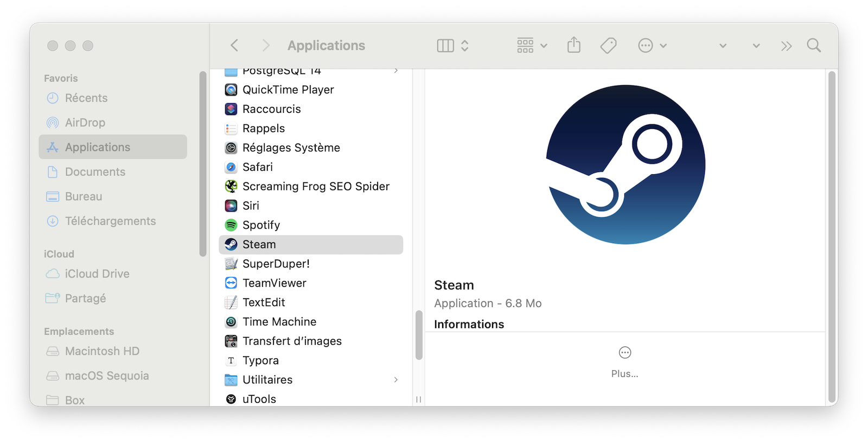The width and height of the screenshot is (868, 443).
Task: Click the Rappels app icon
Action: tap(231, 129)
